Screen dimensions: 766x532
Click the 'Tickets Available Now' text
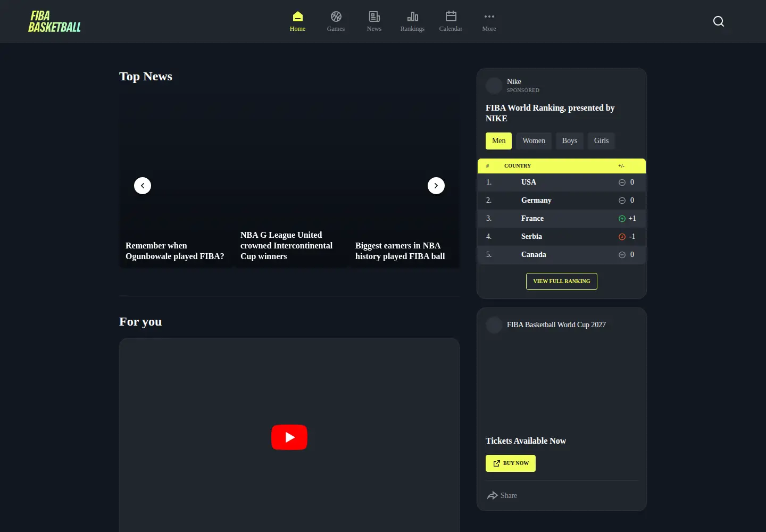pyautogui.click(x=526, y=441)
